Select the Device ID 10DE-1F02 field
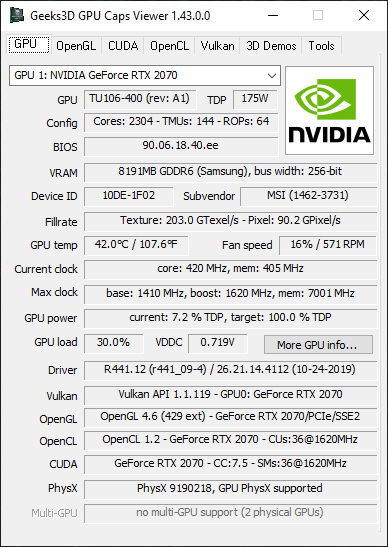The image size is (388, 547). pyautogui.click(x=129, y=196)
